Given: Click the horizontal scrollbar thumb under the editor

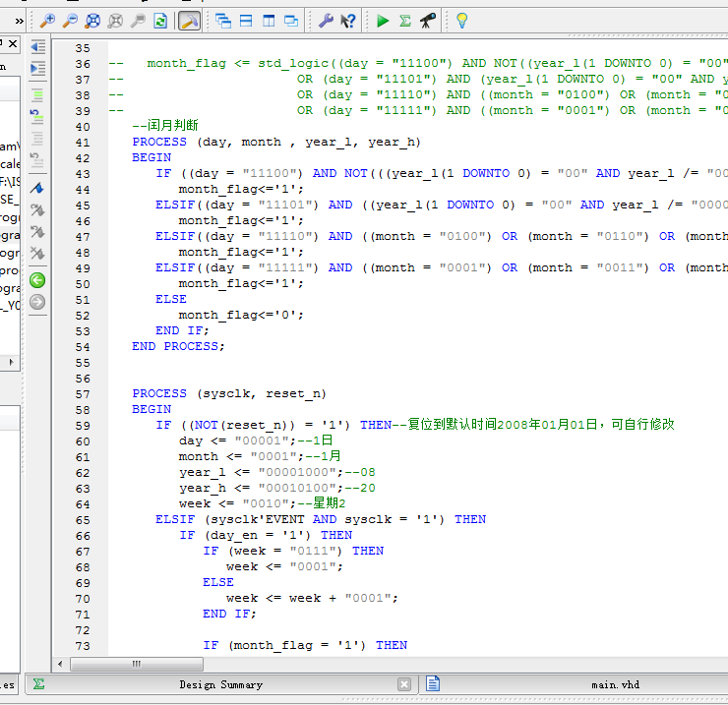Looking at the screenshot, I should [x=137, y=664].
